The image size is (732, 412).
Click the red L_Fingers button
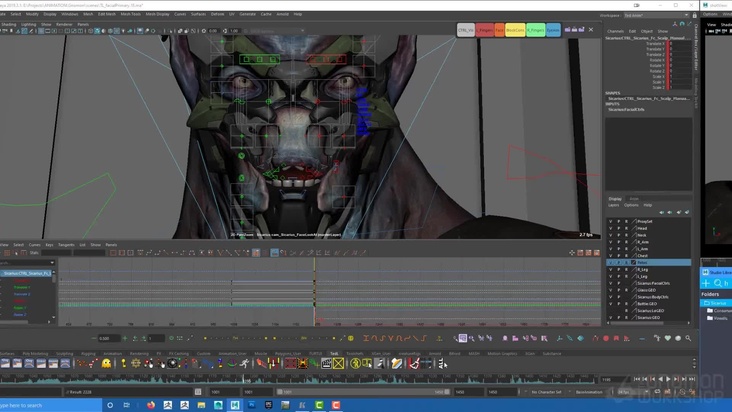click(485, 30)
